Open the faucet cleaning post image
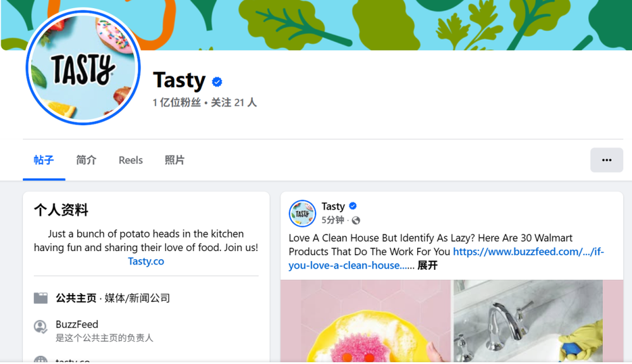 528,321
